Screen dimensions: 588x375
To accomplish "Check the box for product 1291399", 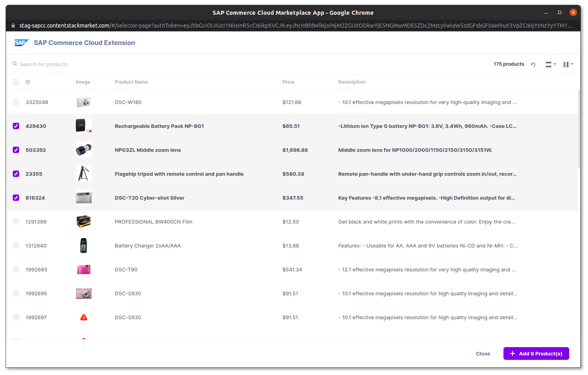I will 16,222.
